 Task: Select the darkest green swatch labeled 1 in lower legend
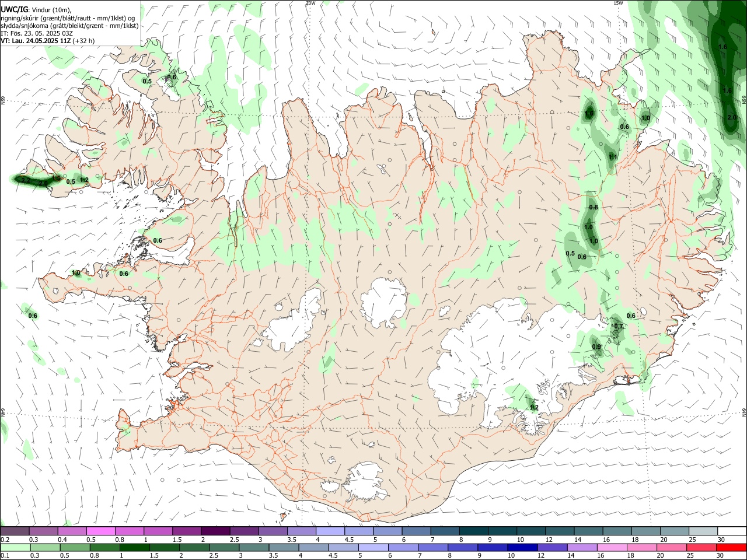click(x=134, y=547)
